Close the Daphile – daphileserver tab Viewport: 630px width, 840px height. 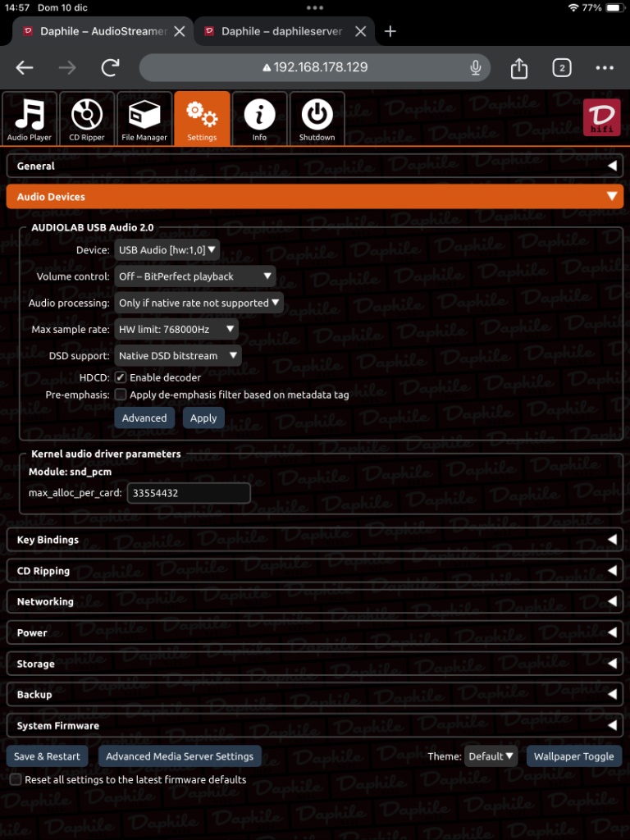click(361, 32)
